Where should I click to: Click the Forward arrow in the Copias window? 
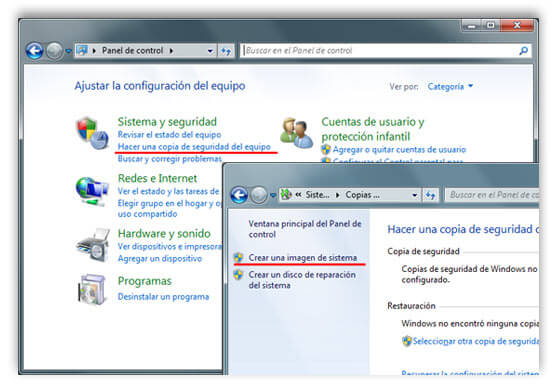point(259,195)
